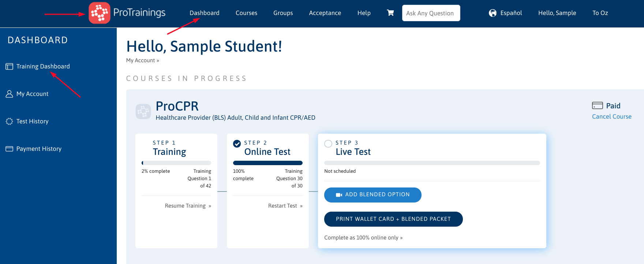The image size is (644, 264).
Task: Click 'Training Question 1 of 42' text
Action: [199, 178]
